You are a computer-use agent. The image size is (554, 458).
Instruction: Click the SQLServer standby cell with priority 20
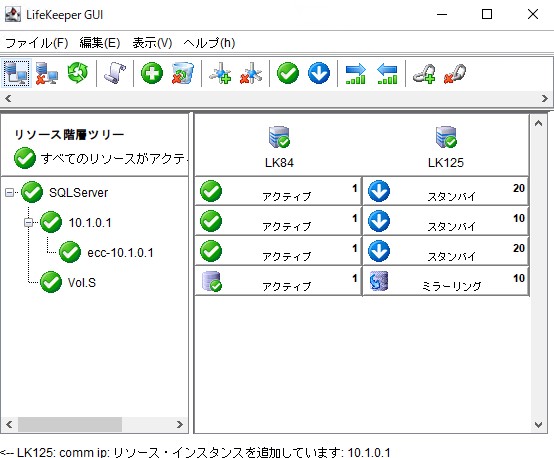coord(446,191)
